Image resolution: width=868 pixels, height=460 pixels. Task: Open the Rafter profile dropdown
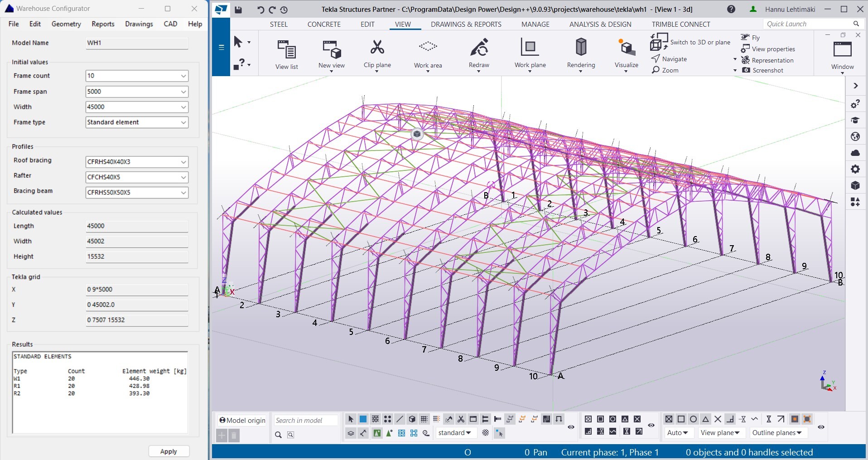tap(137, 177)
